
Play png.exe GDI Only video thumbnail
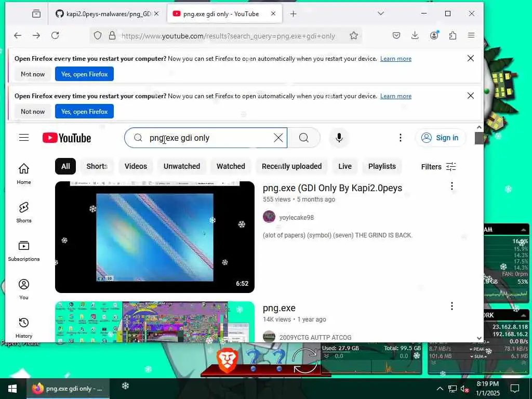pyautogui.click(x=155, y=237)
